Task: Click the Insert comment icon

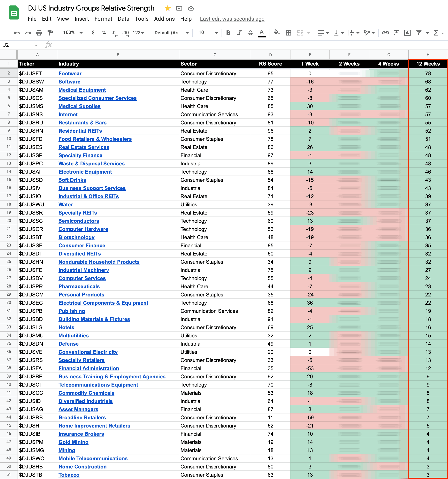Action: point(397,33)
